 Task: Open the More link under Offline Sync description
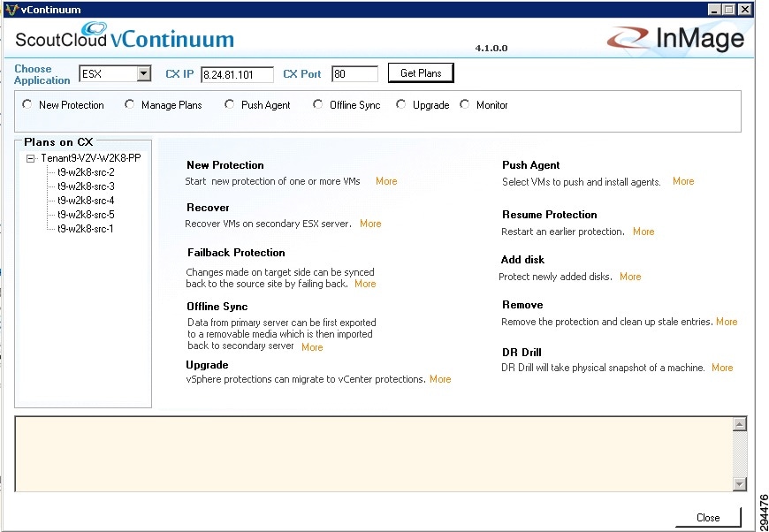(x=312, y=347)
